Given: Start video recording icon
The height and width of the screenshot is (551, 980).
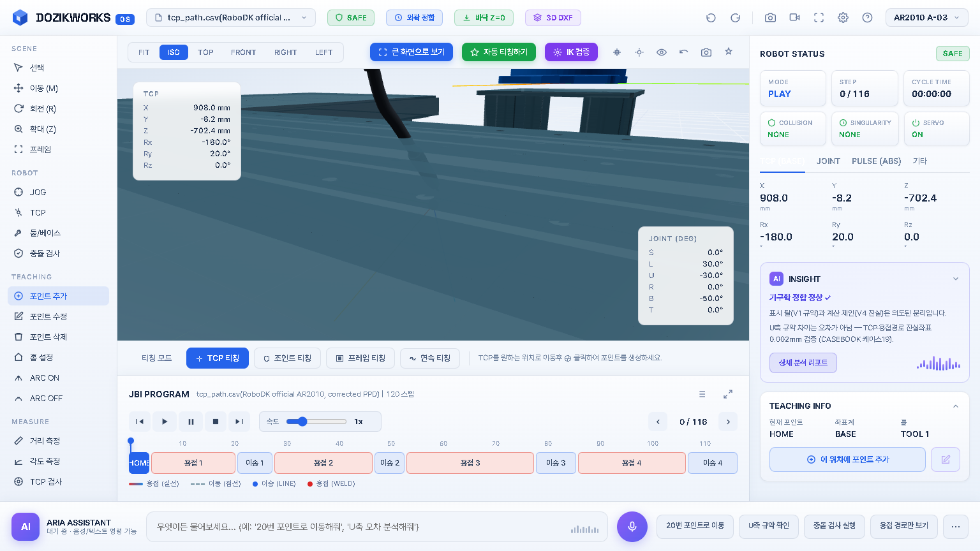Looking at the screenshot, I should point(794,18).
